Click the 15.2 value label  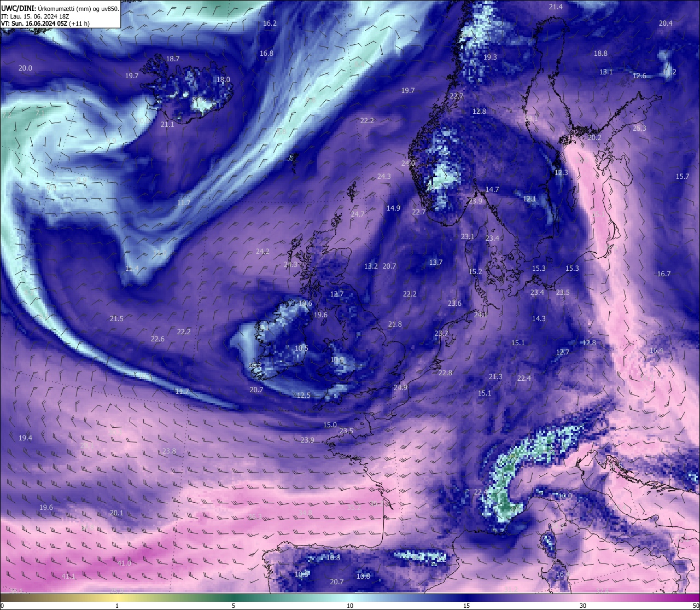475,272
